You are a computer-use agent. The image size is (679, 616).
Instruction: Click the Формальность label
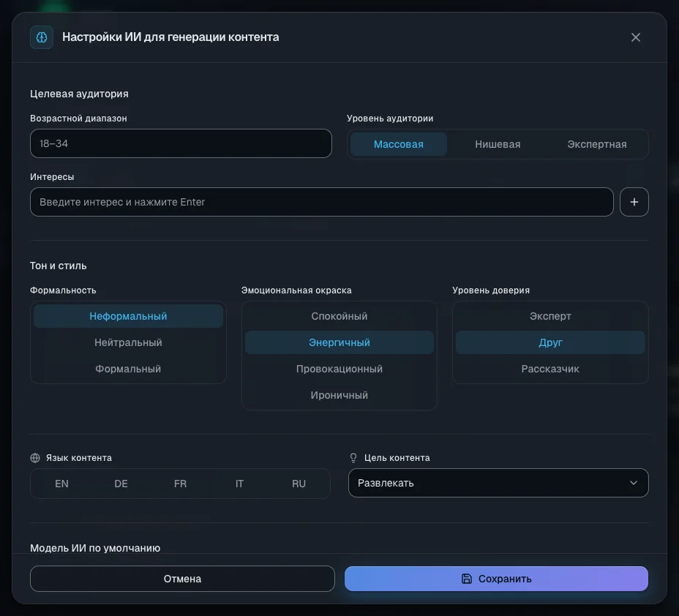tap(63, 290)
